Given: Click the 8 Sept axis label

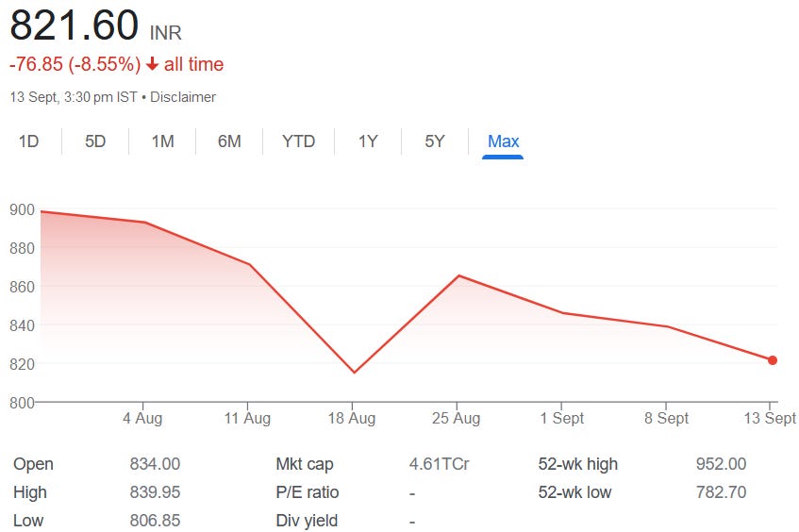Looking at the screenshot, I should [666, 419].
